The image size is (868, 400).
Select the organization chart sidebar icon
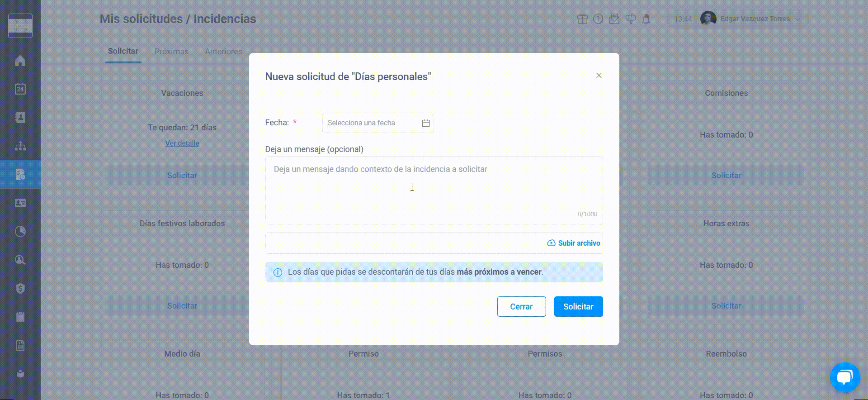tap(20, 146)
